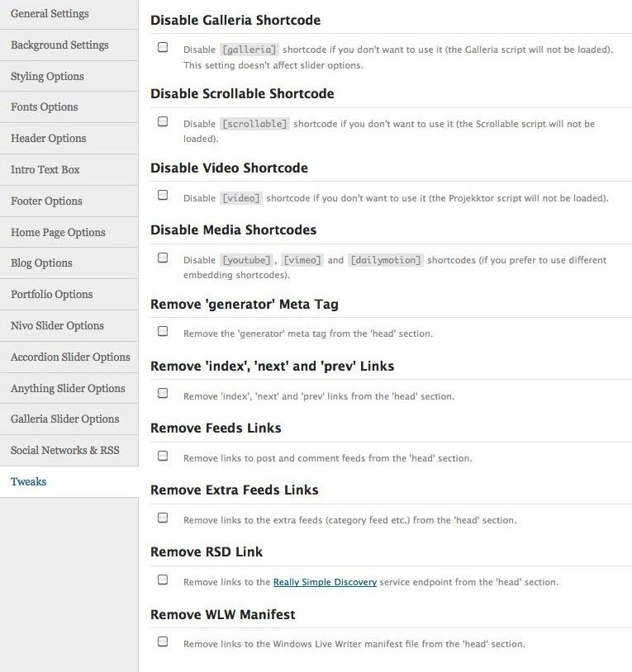Switch to Social Networks & RSS tab

(x=64, y=450)
